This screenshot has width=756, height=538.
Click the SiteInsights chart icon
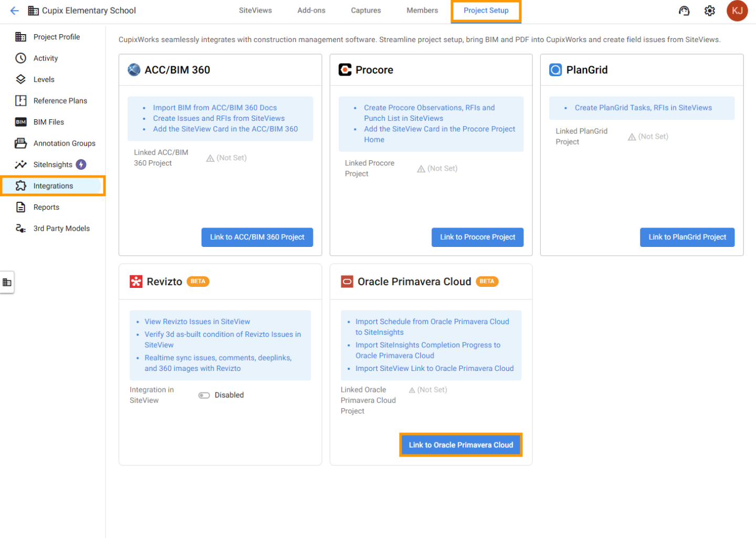[21, 164]
